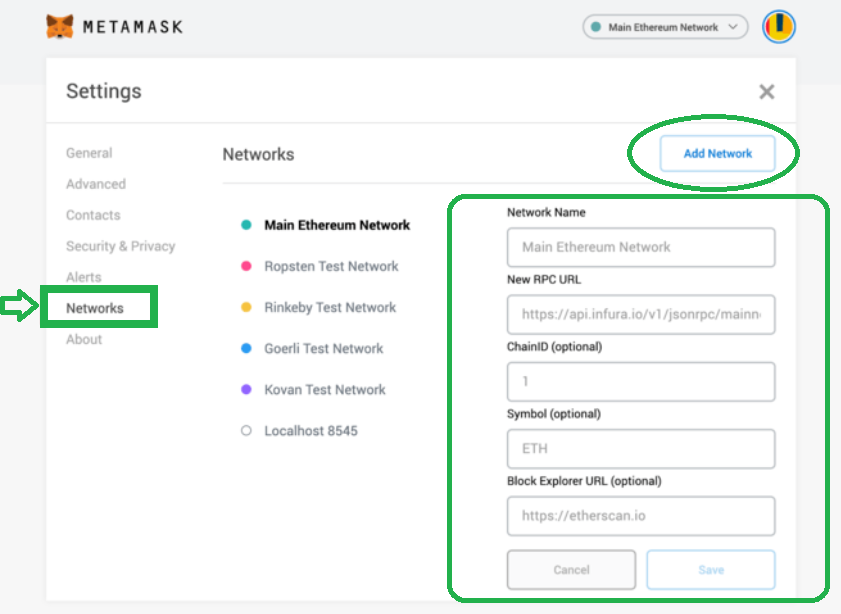Click the hollow circle beside Localhost 8545
The height and width of the screenshot is (614, 841).
(246, 430)
